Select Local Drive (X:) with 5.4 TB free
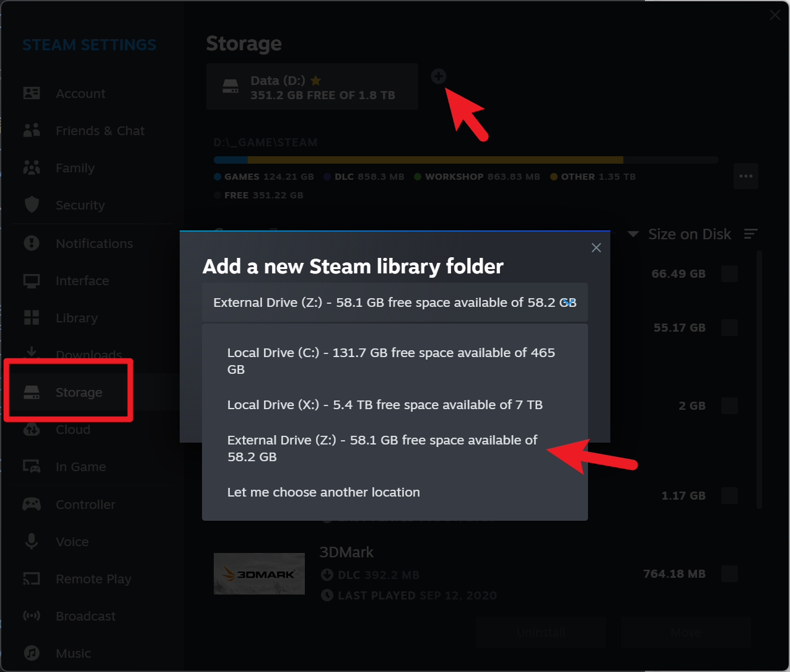The image size is (790, 672). (385, 405)
